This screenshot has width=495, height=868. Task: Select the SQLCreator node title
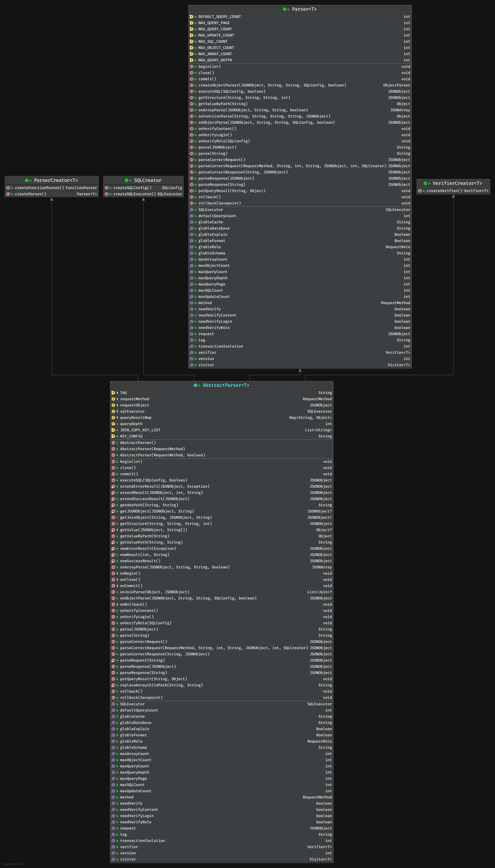[x=147, y=180]
